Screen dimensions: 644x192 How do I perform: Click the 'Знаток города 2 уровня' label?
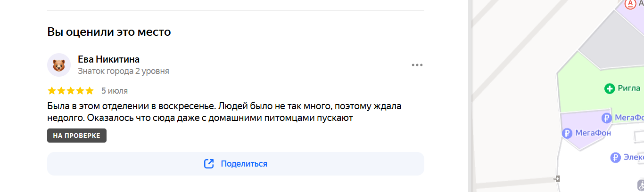124,71
